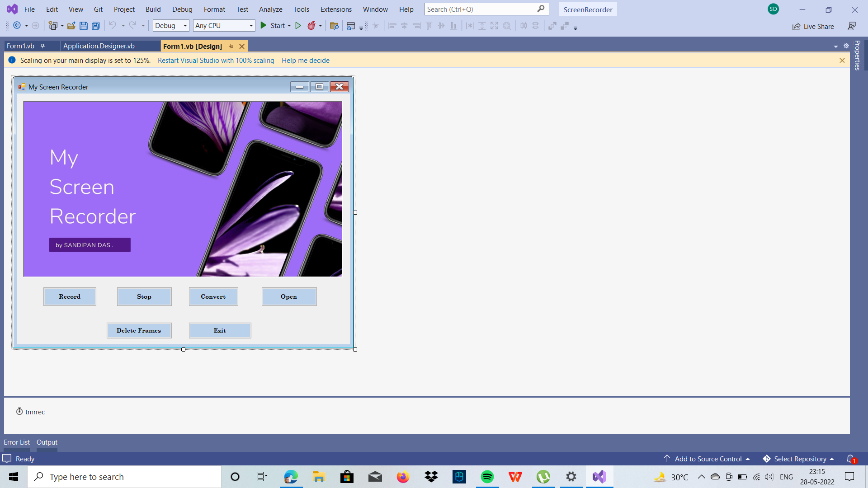Navigate backward using the back arrow icon
This screenshot has width=868, height=488.
coord(17,26)
